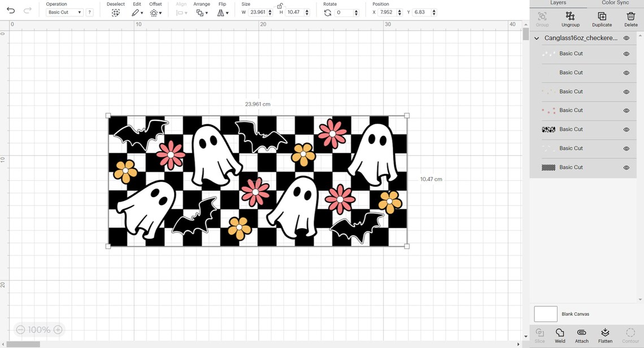644x348 pixels.
Task: Weld the selected layers together
Action: 560,333
